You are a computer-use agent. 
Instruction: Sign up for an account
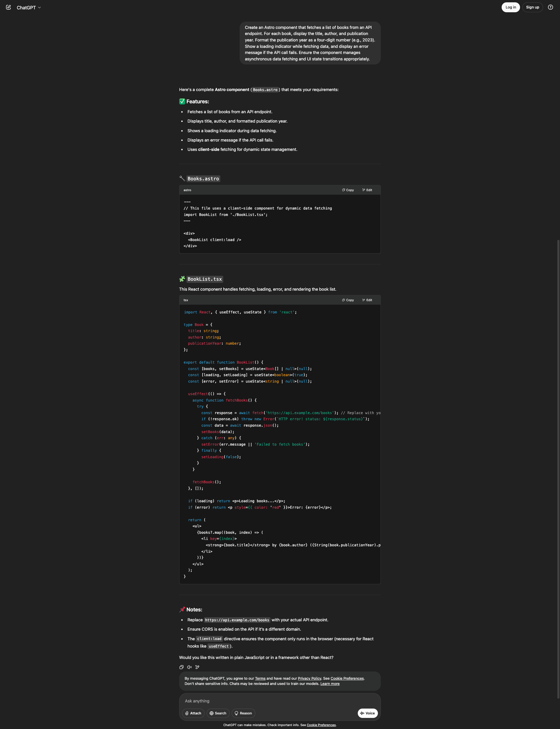coord(532,7)
